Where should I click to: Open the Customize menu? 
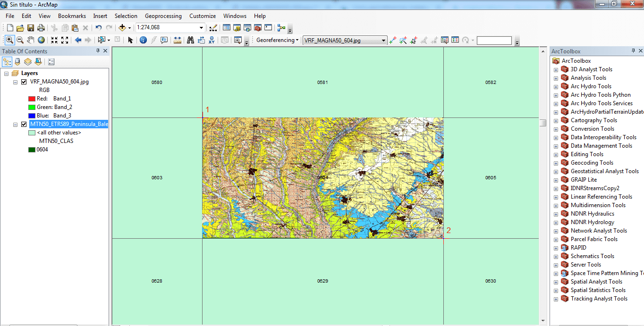[203, 16]
